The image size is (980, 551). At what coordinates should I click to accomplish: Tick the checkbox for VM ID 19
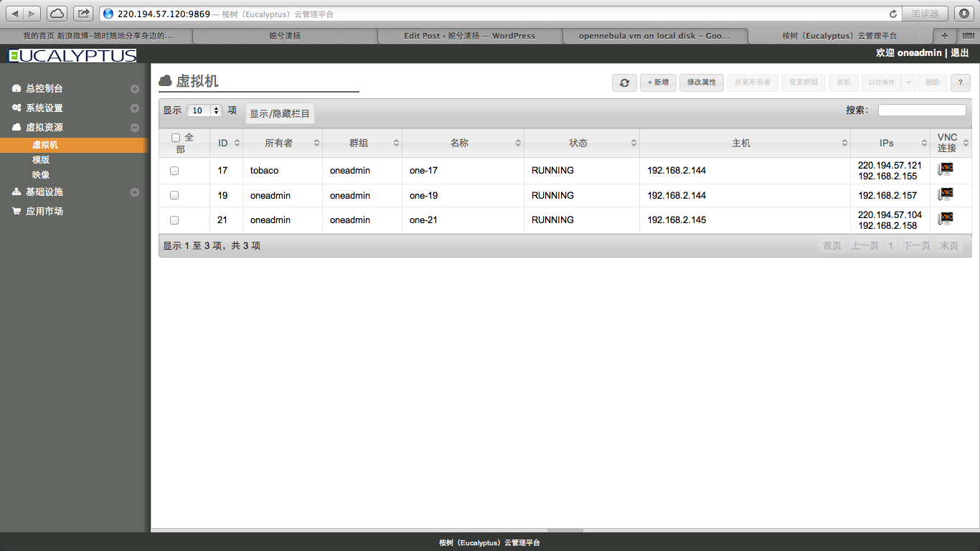point(174,195)
